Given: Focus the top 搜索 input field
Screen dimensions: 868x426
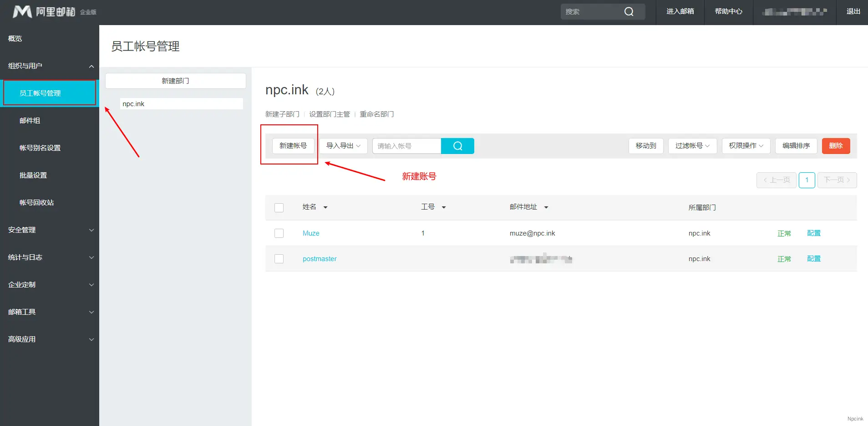Looking at the screenshot, I should [x=592, y=12].
